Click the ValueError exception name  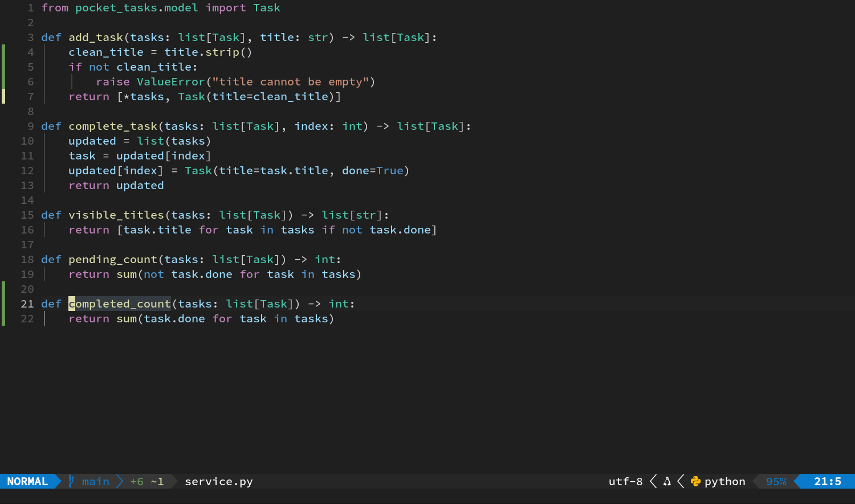tap(171, 82)
